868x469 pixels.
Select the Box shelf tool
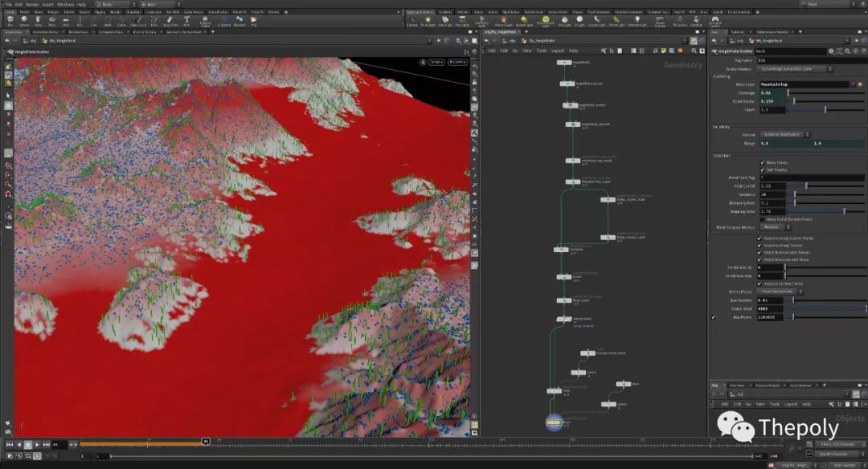click(x=9, y=21)
